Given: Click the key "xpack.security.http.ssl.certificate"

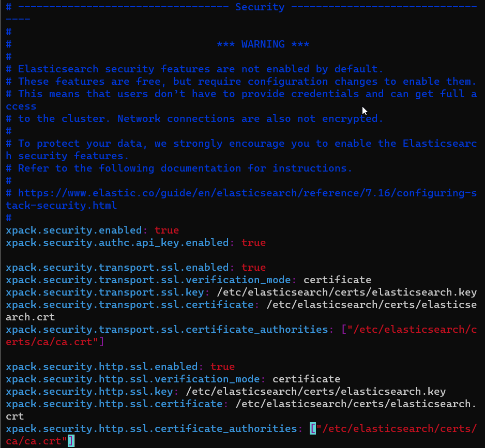Looking at the screenshot, I should point(114,404).
